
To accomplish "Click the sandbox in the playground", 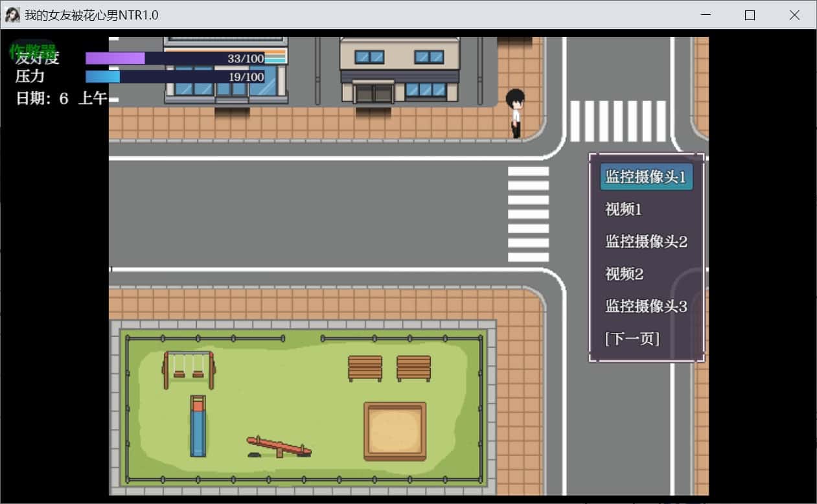I will (x=395, y=431).
